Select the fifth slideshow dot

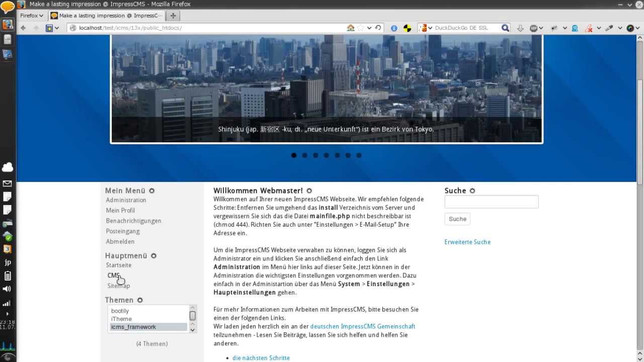click(337, 155)
